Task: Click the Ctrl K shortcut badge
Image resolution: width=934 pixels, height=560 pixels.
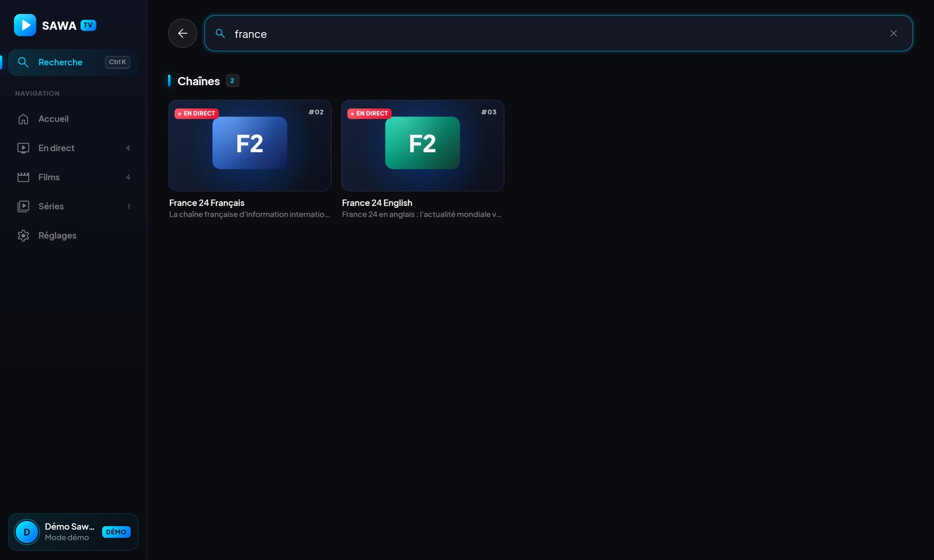Action: click(x=117, y=62)
